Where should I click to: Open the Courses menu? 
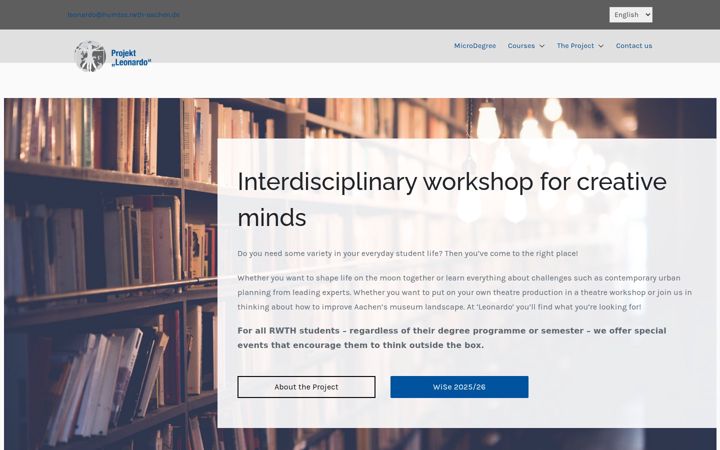click(521, 46)
